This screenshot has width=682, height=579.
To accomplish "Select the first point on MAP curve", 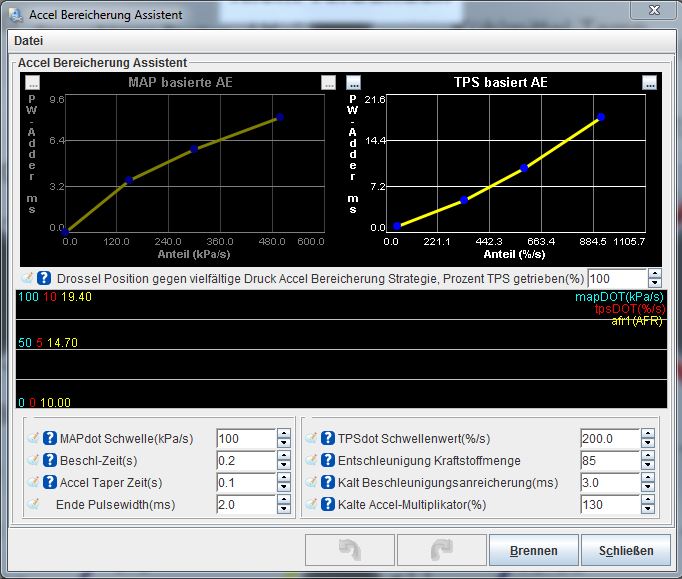I will point(65,231).
